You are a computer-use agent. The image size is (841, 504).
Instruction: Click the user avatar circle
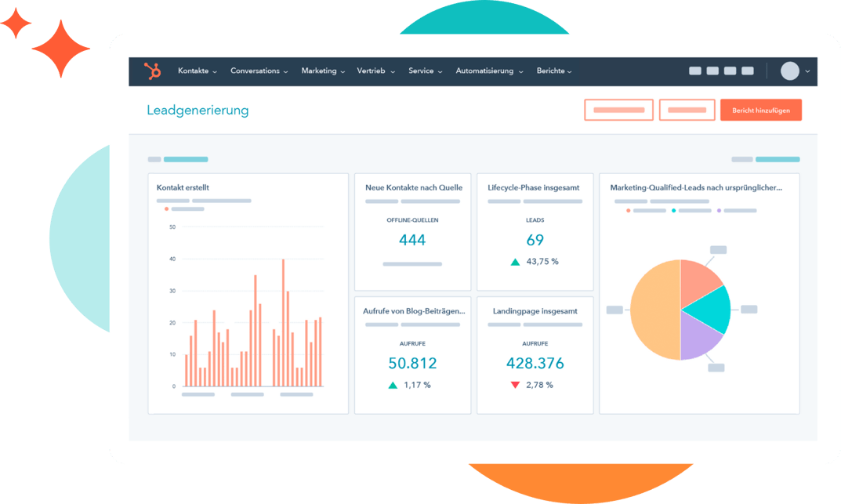[x=789, y=71]
